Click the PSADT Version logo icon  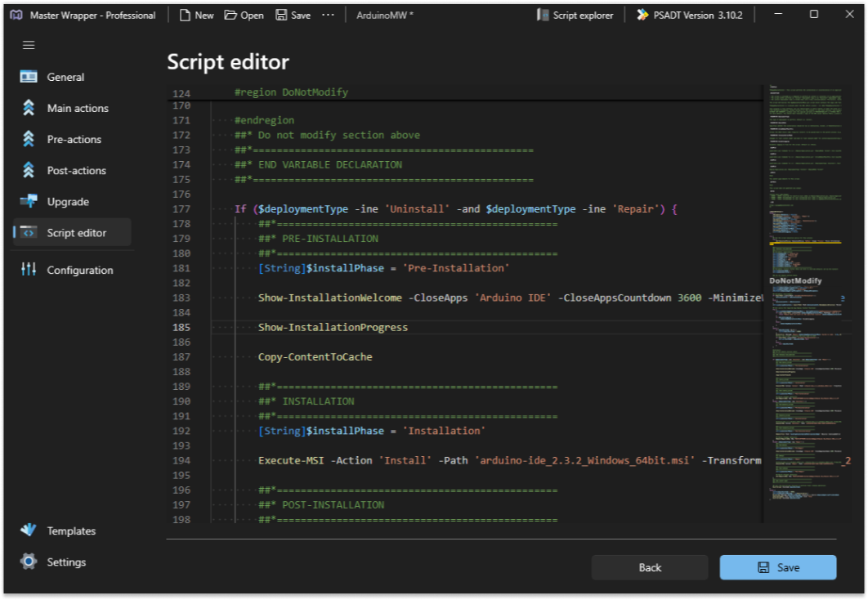coord(642,15)
